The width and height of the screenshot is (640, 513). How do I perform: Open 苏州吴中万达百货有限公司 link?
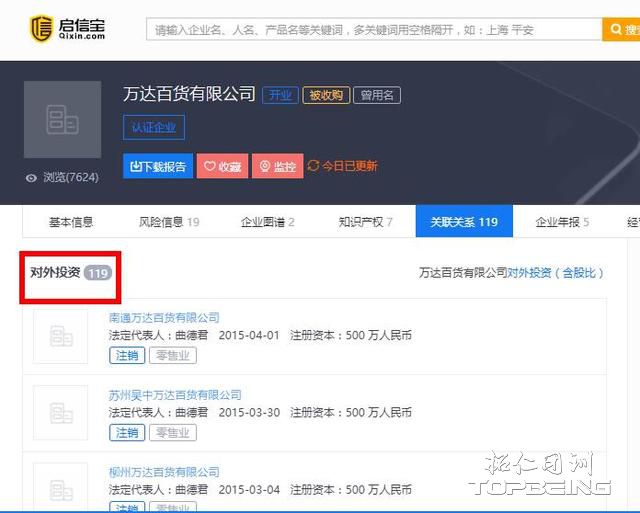[x=175, y=395]
